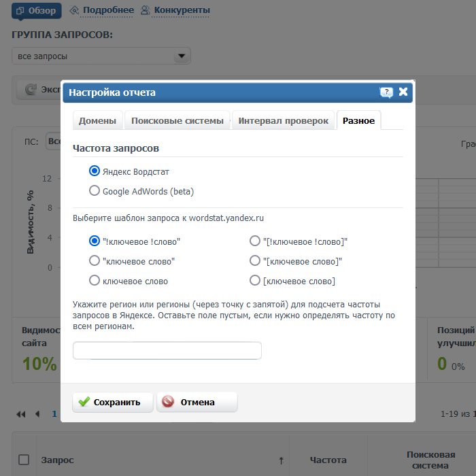
Task: Sort by Запрос column arrow
Action: pos(281,460)
